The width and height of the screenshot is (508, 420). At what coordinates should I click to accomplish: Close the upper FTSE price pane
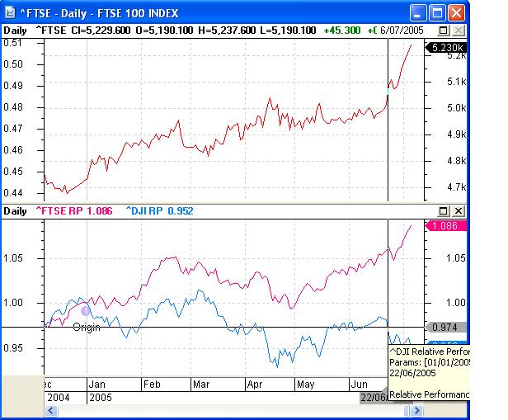[459, 31]
